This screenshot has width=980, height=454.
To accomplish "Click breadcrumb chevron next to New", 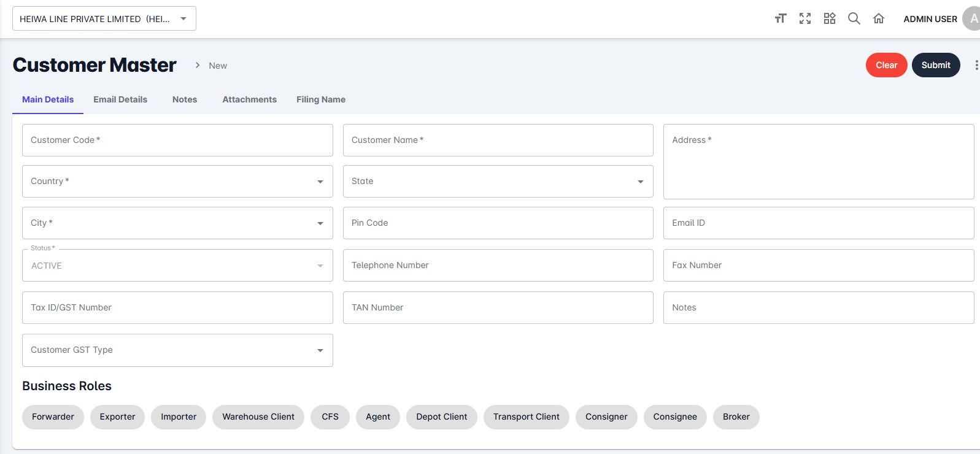I will [x=198, y=65].
